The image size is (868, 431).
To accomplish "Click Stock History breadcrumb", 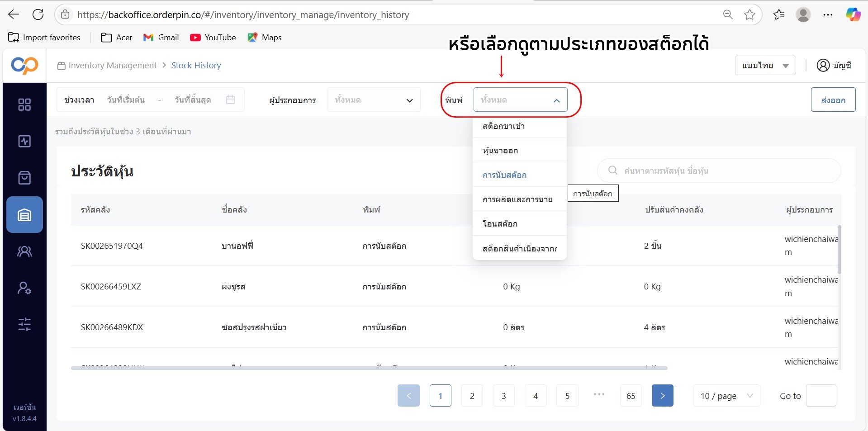I will coord(196,66).
